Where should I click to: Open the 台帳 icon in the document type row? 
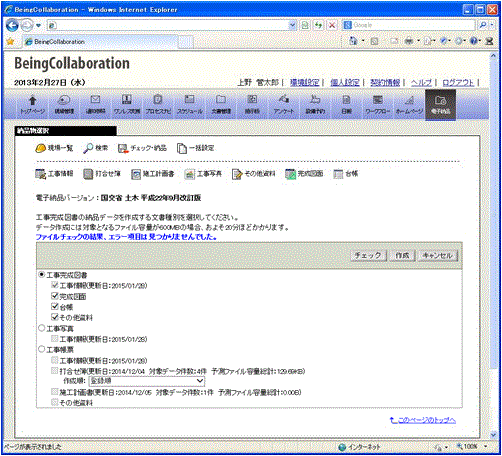338,174
